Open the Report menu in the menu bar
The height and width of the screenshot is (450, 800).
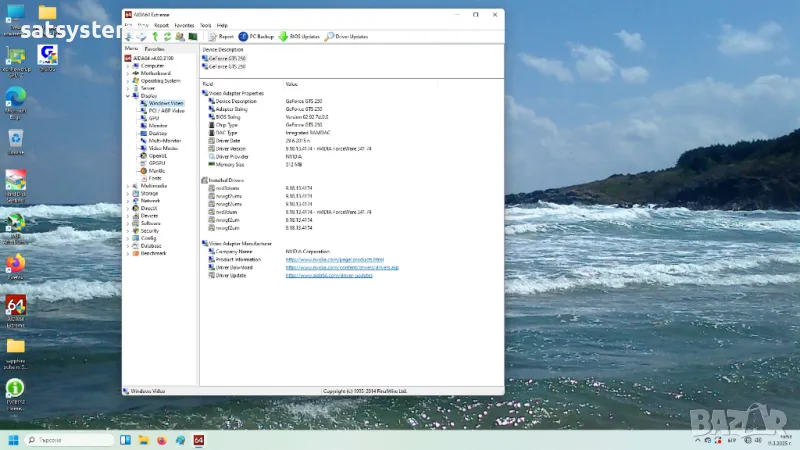pos(162,24)
